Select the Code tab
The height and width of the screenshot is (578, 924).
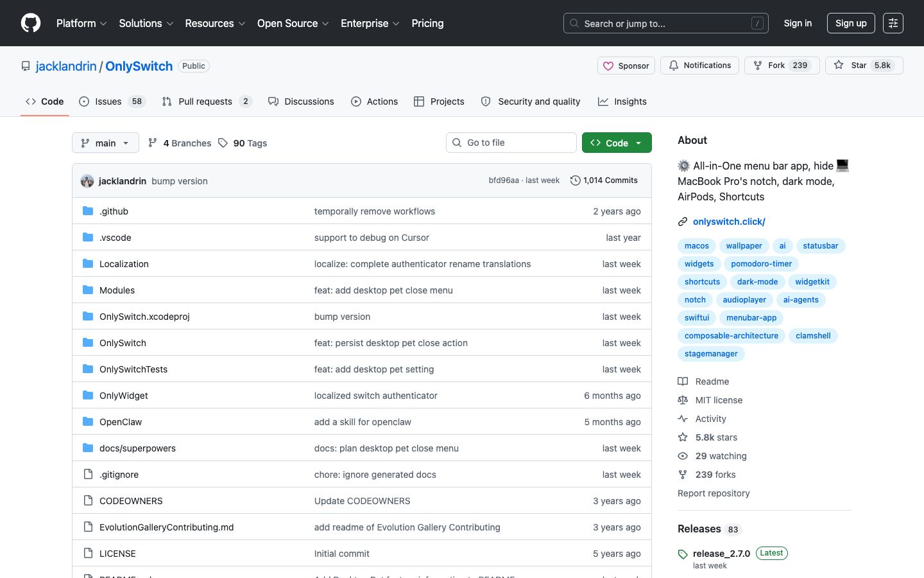(x=45, y=101)
